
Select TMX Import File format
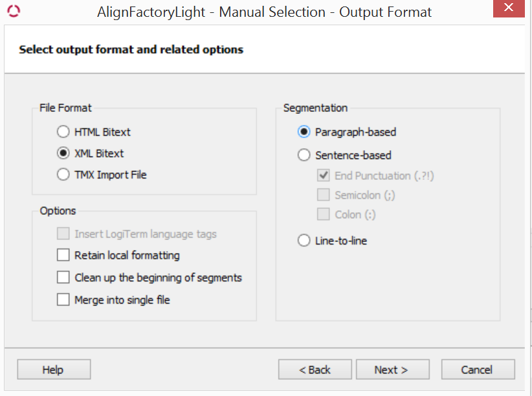[x=63, y=175]
